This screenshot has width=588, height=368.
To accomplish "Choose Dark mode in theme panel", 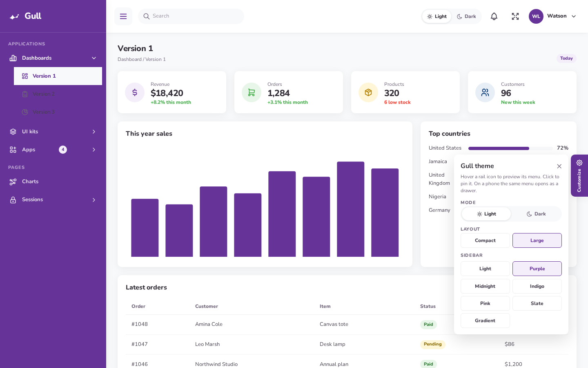I will point(536,214).
